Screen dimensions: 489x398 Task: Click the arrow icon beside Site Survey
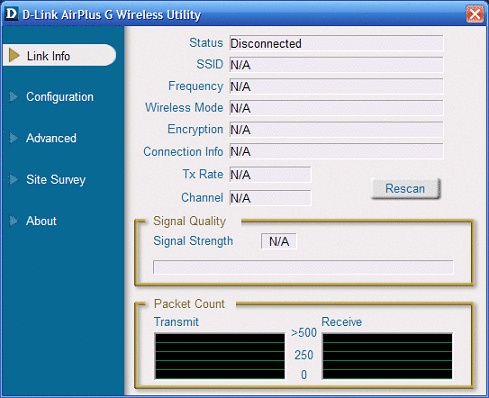click(x=13, y=179)
